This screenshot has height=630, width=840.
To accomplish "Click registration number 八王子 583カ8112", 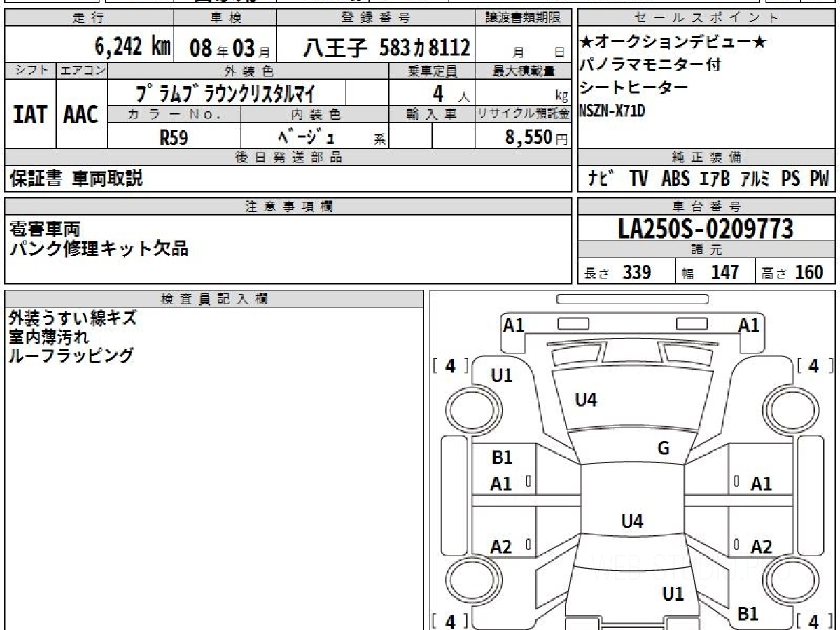I will (386, 48).
